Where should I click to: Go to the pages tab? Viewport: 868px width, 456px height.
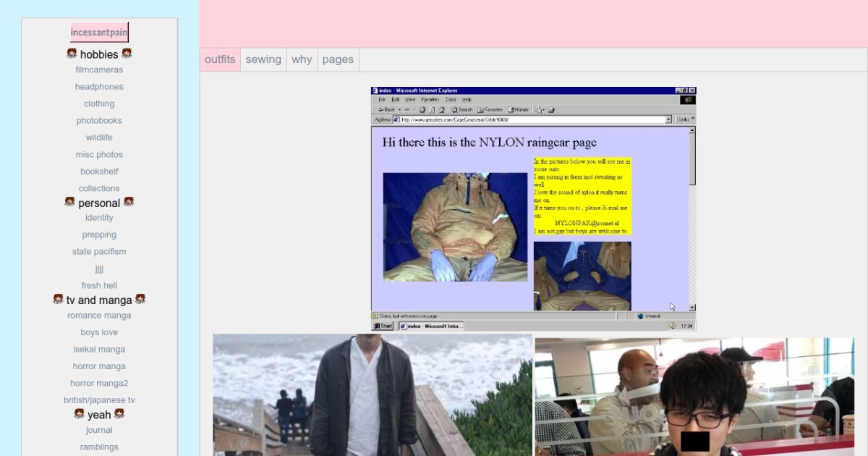coord(338,59)
